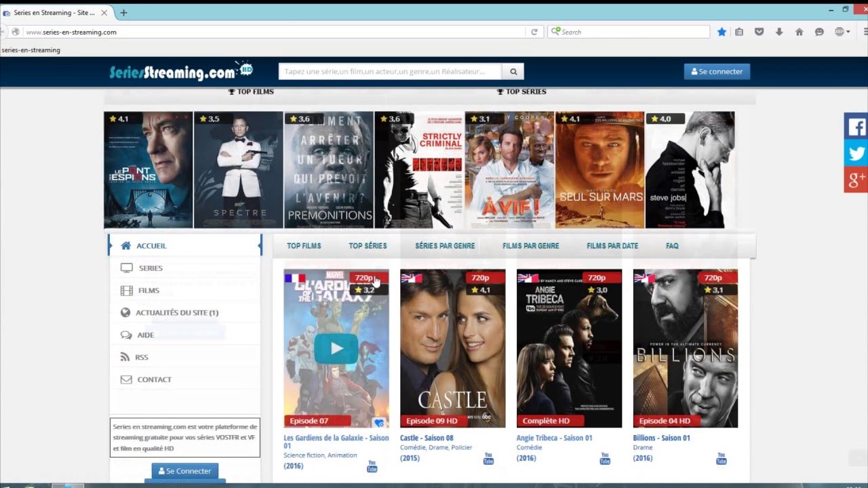Click the Films filmstrip icon in sidebar

click(x=126, y=290)
